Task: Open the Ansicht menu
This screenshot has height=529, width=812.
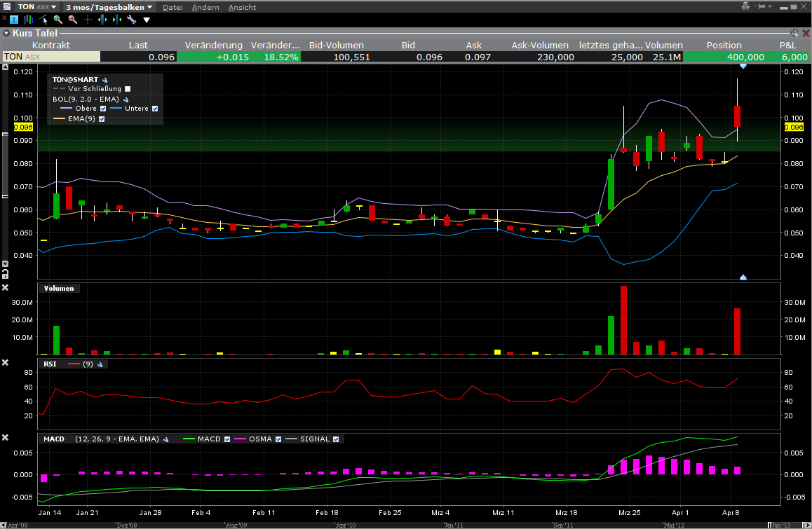Action: [242, 7]
